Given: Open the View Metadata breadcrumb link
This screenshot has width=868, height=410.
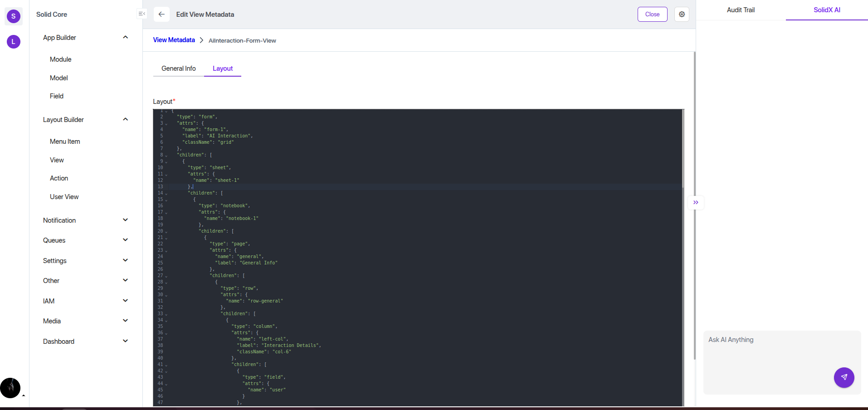Looking at the screenshot, I should coord(174,40).
